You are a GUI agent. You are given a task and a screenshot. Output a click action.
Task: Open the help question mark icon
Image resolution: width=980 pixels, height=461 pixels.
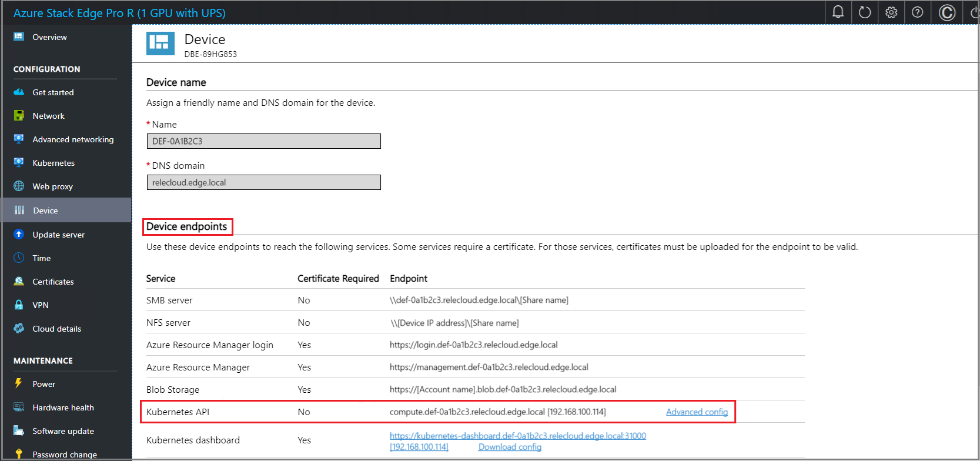click(918, 12)
